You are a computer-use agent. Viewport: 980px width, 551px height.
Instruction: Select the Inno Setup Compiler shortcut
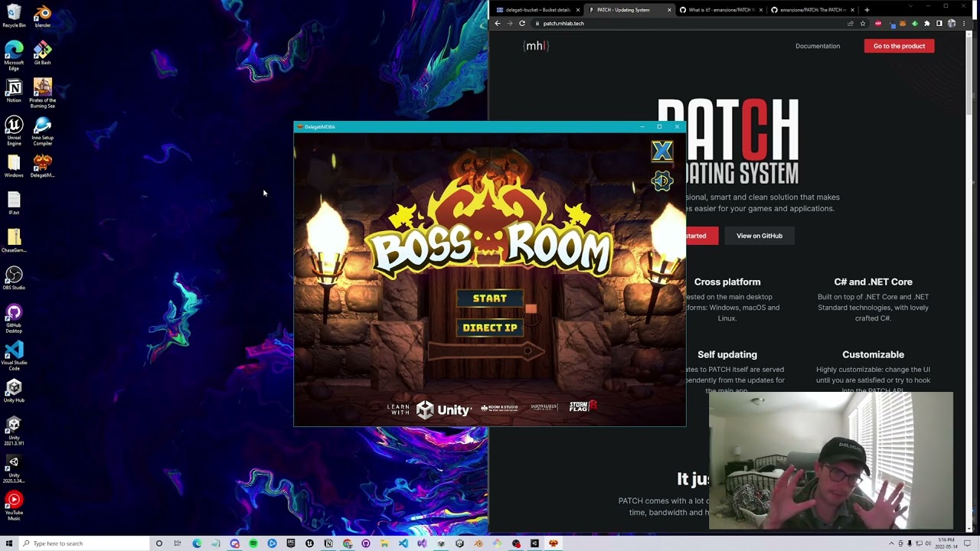pos(42,130)
